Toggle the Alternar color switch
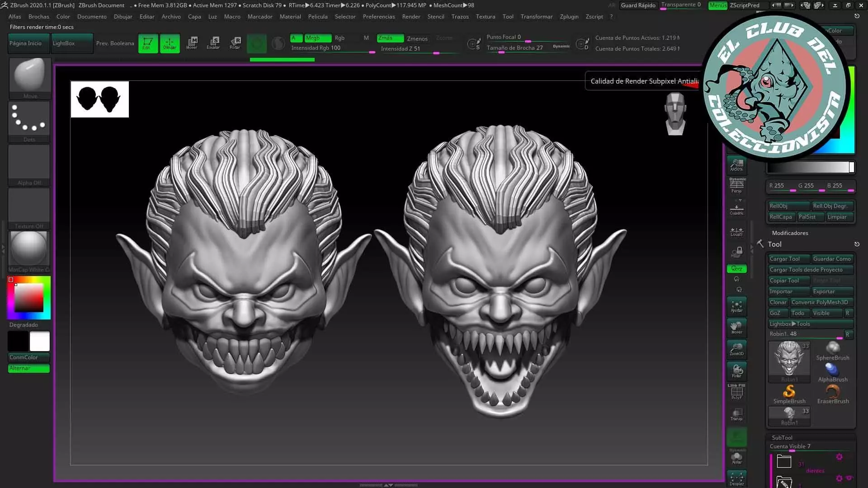This screenshot has width=868, height=488. pyautogui.click(x=28, y=368)
